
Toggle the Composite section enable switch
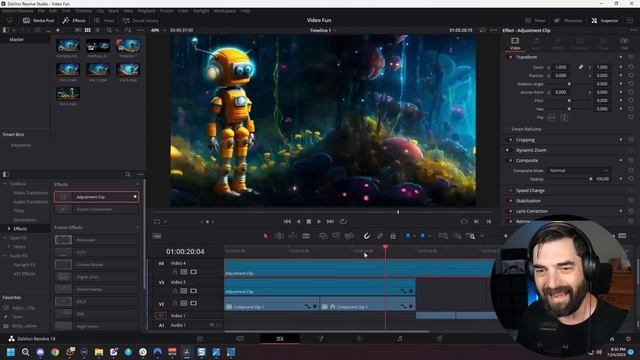(510, 160)
